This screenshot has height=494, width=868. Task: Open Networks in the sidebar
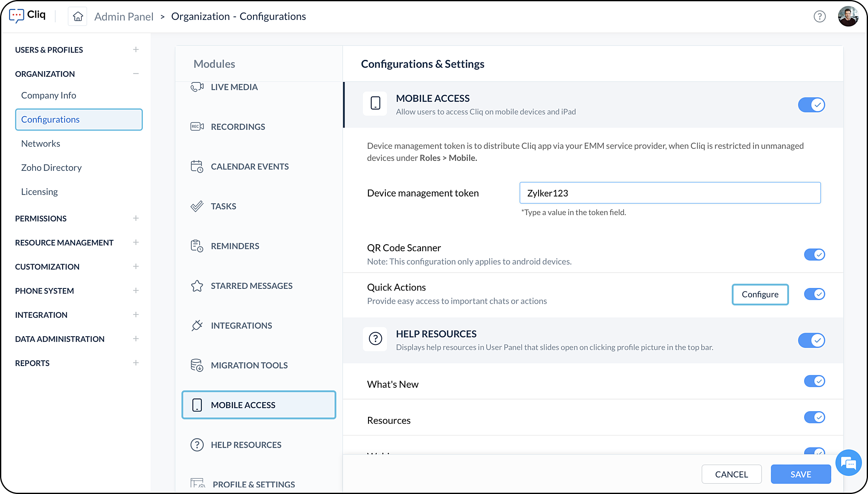click(41, 144)
